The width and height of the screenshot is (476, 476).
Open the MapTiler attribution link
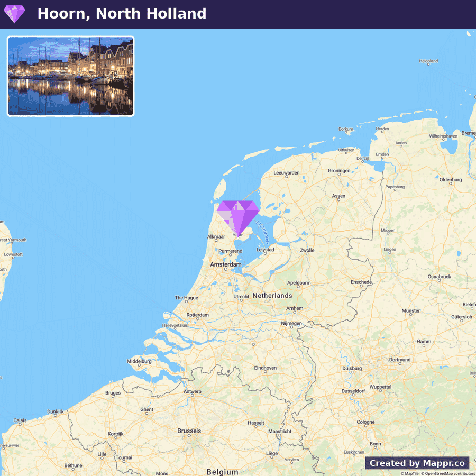pyautogui.click(x=410, y=473)
